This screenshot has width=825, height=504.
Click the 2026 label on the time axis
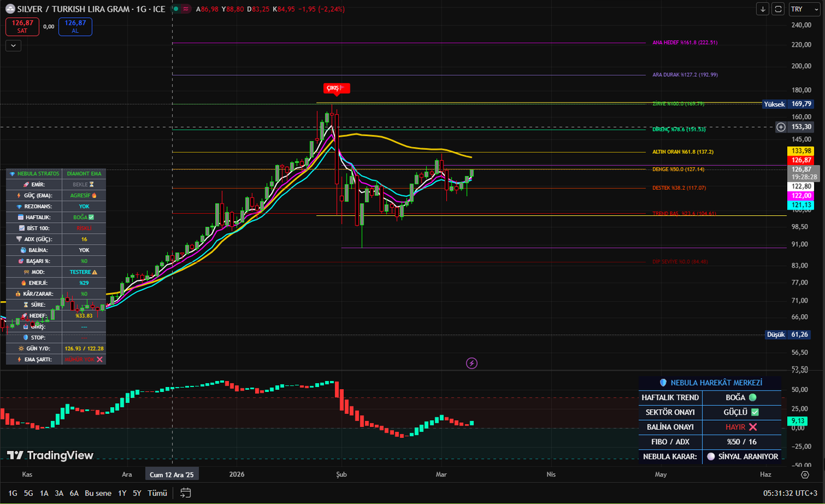[237, 474]
